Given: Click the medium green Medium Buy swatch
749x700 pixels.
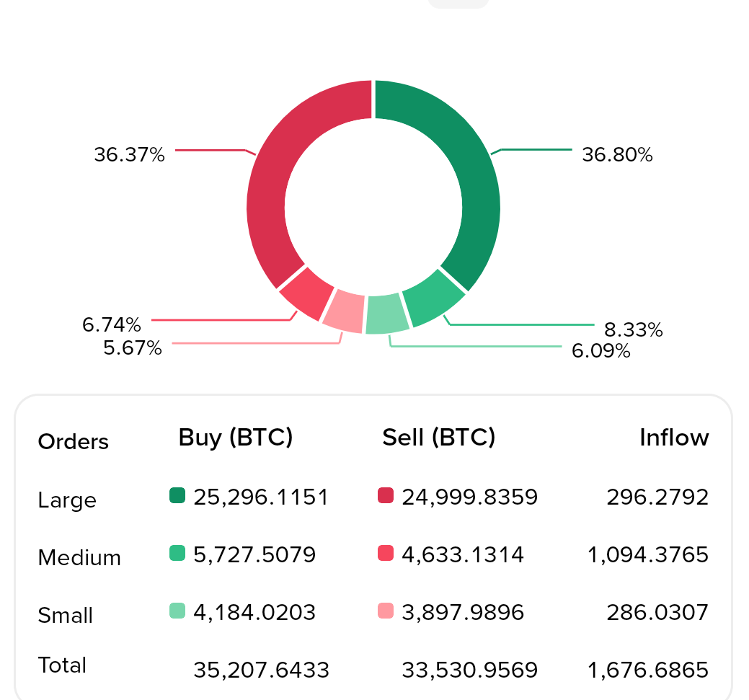Looking at the screenshot, I should [x=177, y=553].
